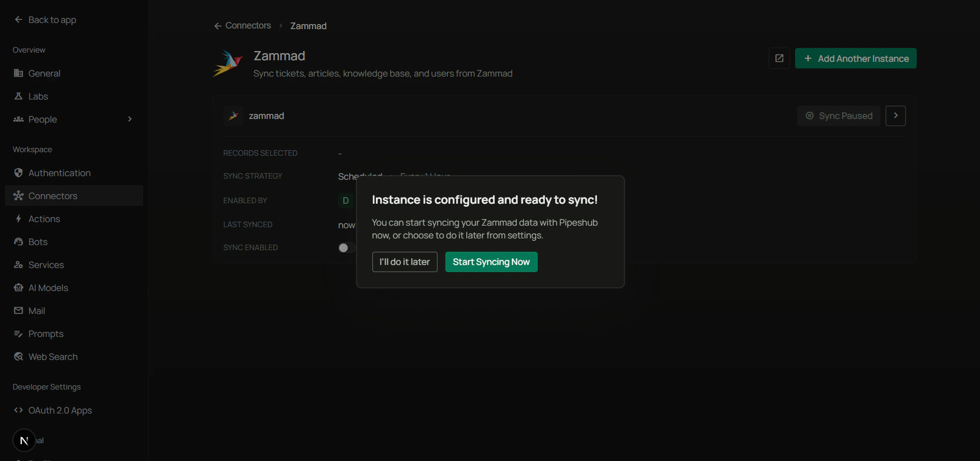Click the Services icon in sidebar
980x461 pixels.
coord(18,264)
